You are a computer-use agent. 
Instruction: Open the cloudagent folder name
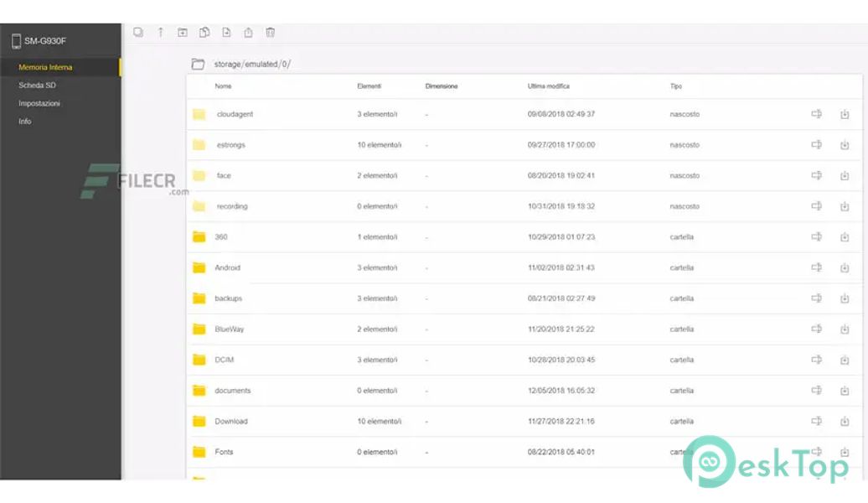click(x=235, y=114)
